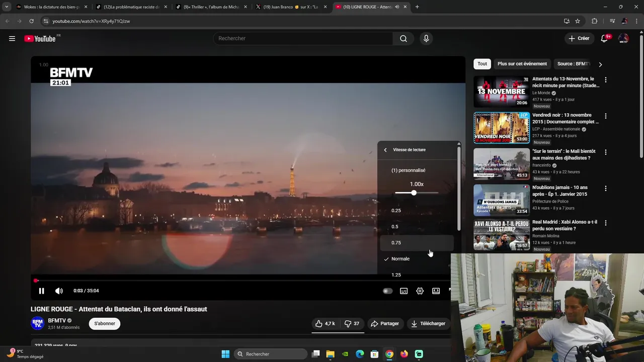Image resolution: width=644 pixels, height=362 pixels.
Task: Pause the video
Action: [x=42, y=291]
